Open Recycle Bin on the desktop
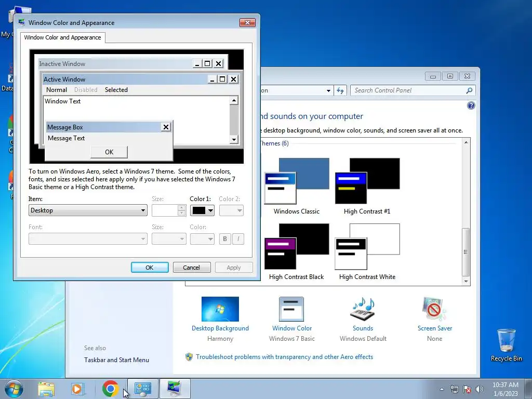Image resolution: width=532 pixels, height=399 pixels. point(506,345)
